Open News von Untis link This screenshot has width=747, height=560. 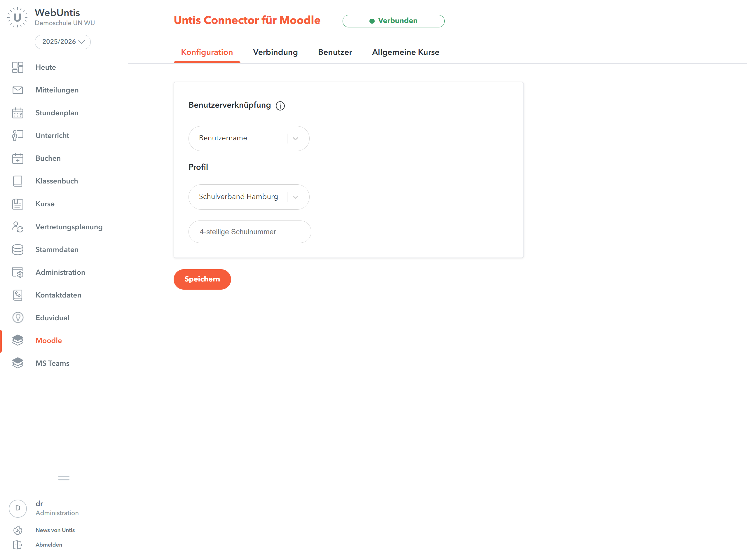point(55,530)
